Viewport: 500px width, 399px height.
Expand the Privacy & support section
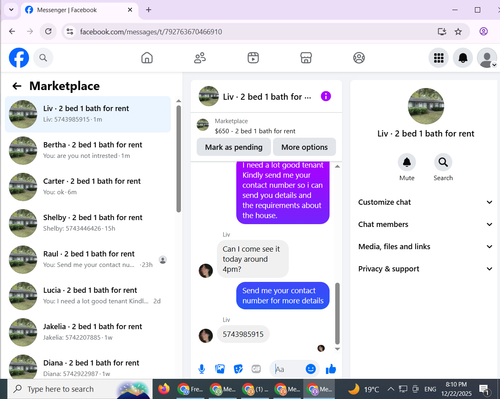pos(425,269)
